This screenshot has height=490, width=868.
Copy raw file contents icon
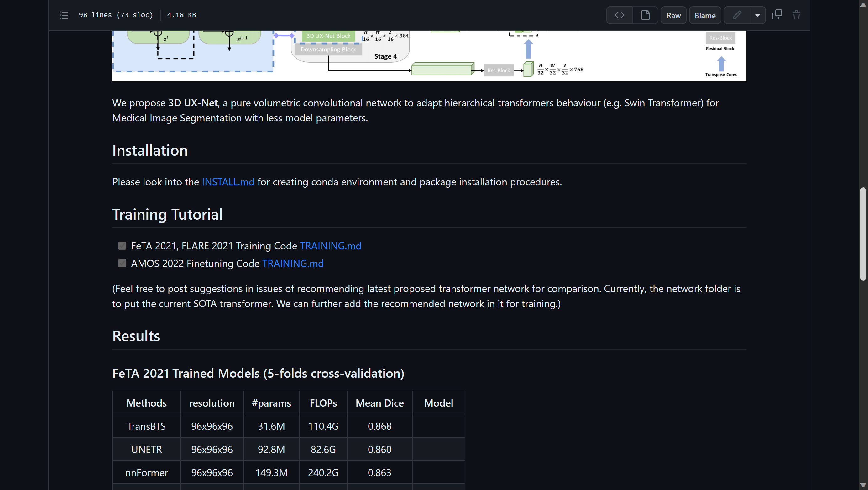pyautogui.click(x=777, y=15)
